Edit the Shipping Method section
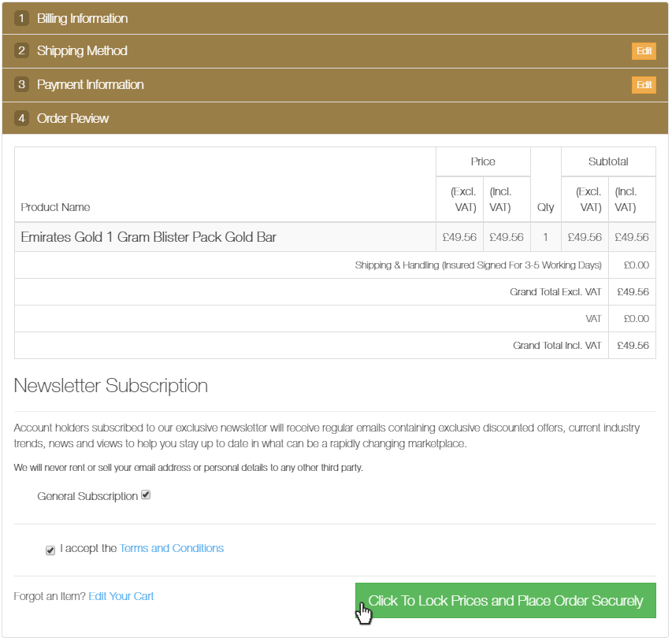Image resolution: width=672 pixels, height=641 pixels. point(644,51)
